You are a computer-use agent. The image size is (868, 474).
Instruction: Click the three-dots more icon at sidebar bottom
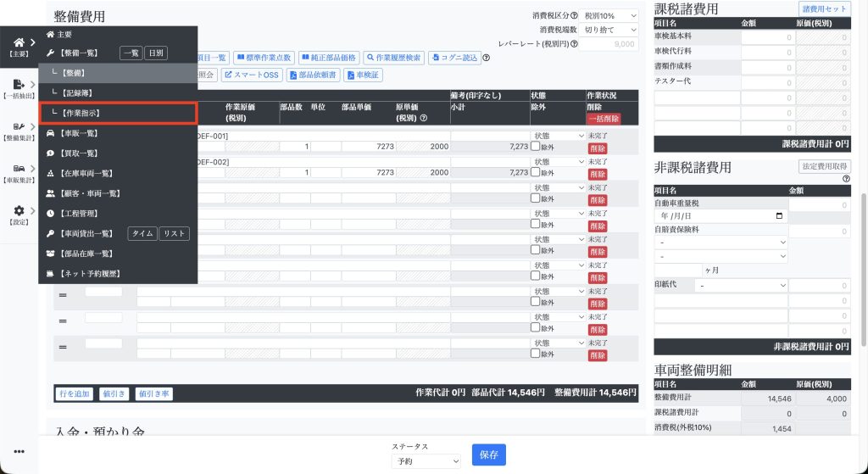click(x=19, y=452)
